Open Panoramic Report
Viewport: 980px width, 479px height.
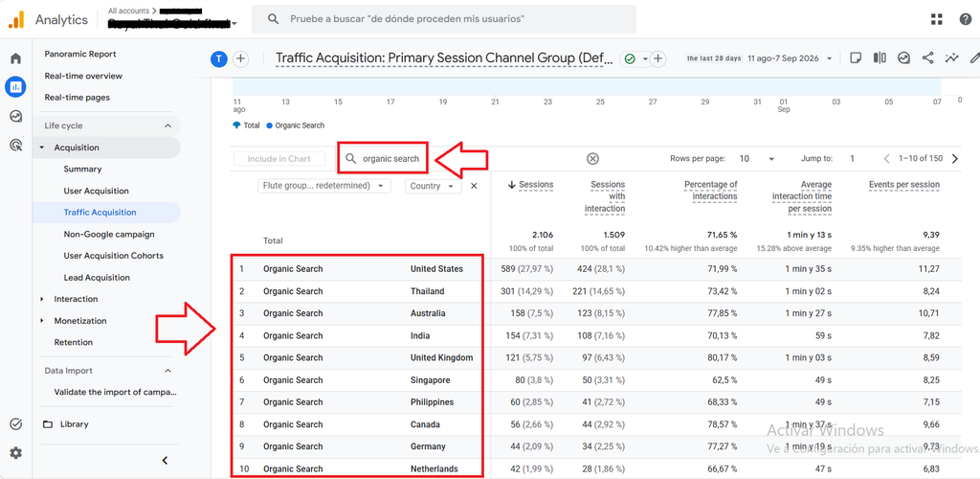click(x=80, y=55)
